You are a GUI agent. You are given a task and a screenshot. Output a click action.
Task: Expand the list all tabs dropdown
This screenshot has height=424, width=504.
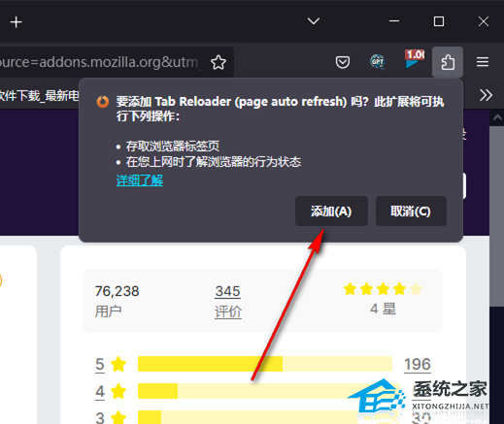[x=314, y=21]
